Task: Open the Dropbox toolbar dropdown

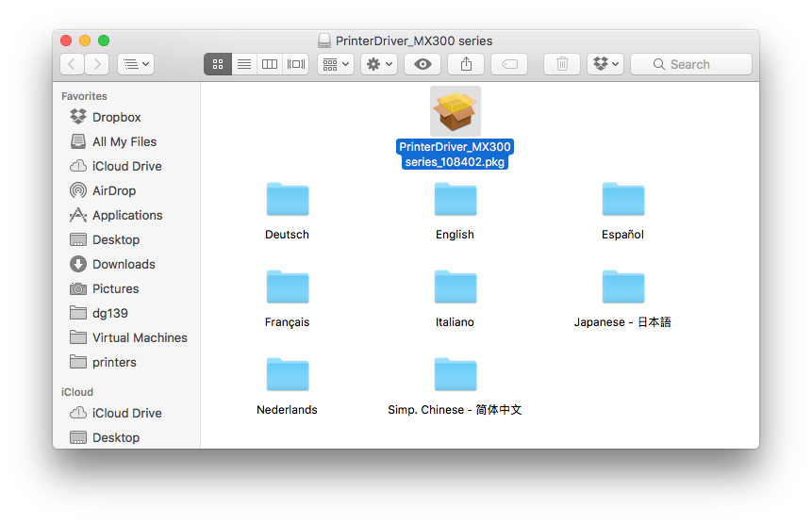Action: pos(605,64)
